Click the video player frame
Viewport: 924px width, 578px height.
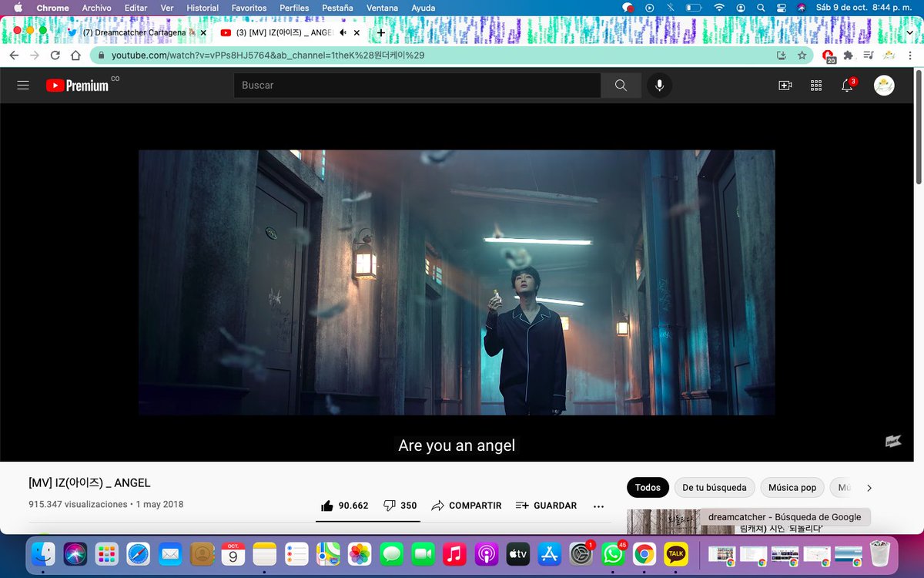(x=457, y=282)
